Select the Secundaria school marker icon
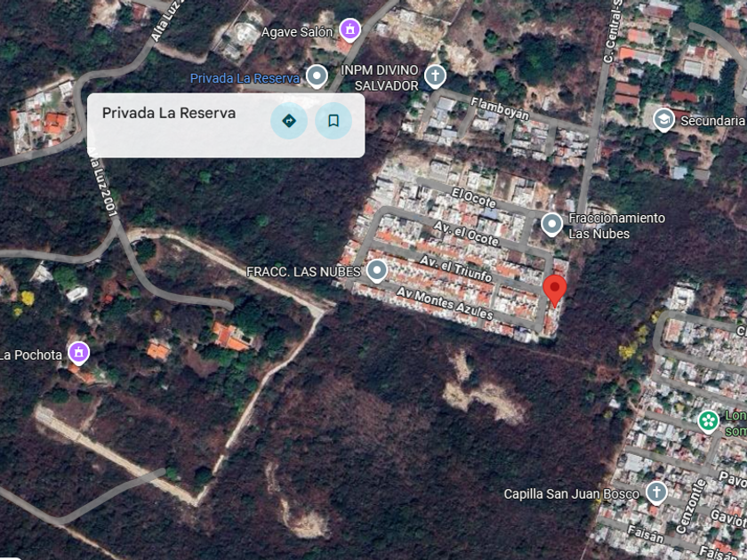 [x=663, y=120]
